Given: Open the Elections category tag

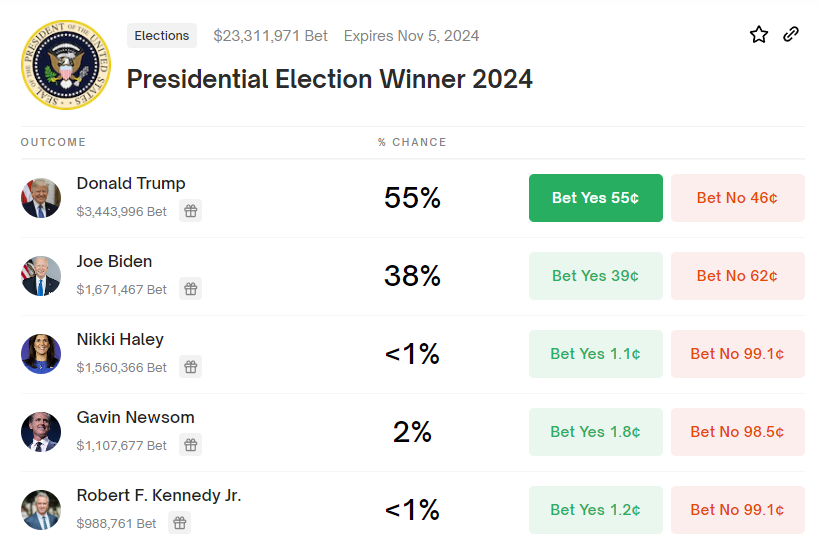Looking at the screenshot, I should click(x=162, y=36).
